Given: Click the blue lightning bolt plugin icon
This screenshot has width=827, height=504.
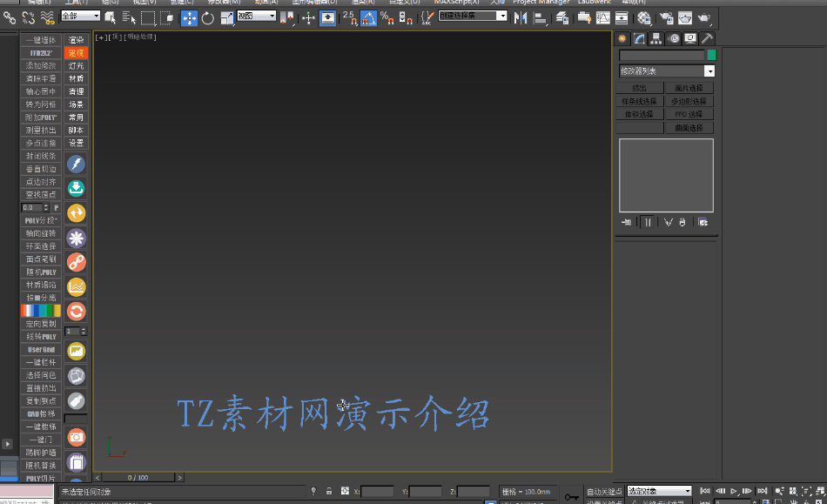Looking at the screenshot, I should coord(76,164).
